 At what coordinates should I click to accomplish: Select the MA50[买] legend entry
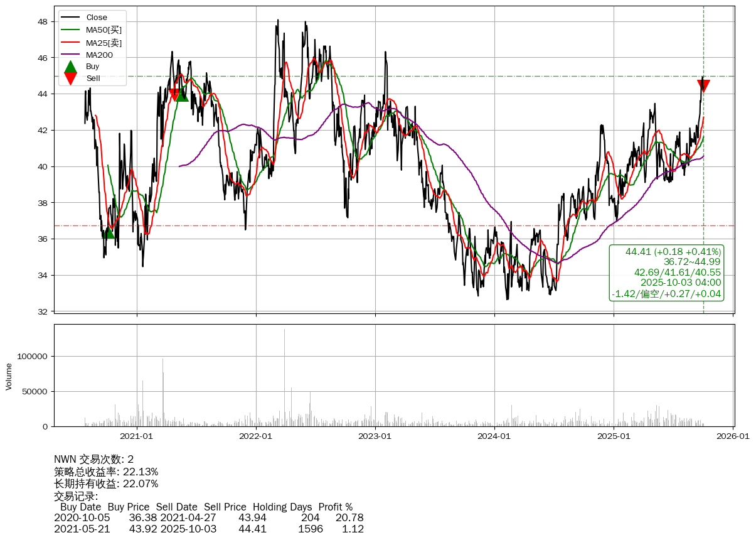[104, 30]
